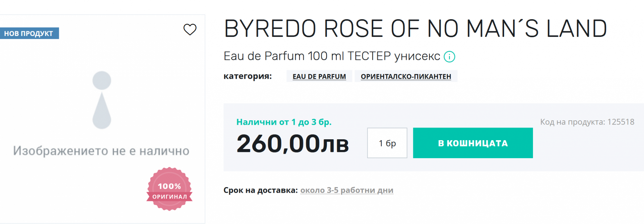This screenshot has height=224, width=644.
Task: Click the 'Изображението не е налично' text
Action: pos(101,151)
